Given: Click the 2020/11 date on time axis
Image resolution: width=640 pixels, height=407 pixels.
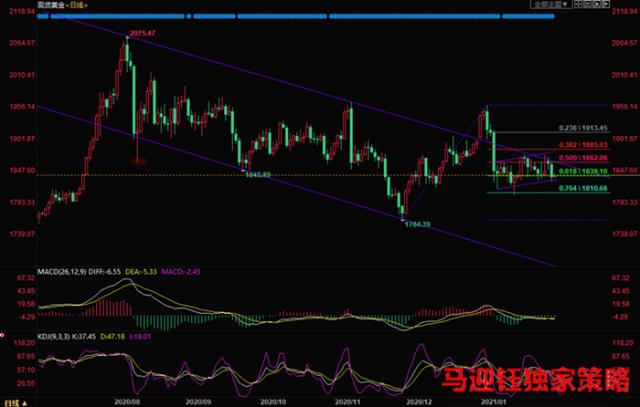Looking at the screenshot, I should (348, 402).
